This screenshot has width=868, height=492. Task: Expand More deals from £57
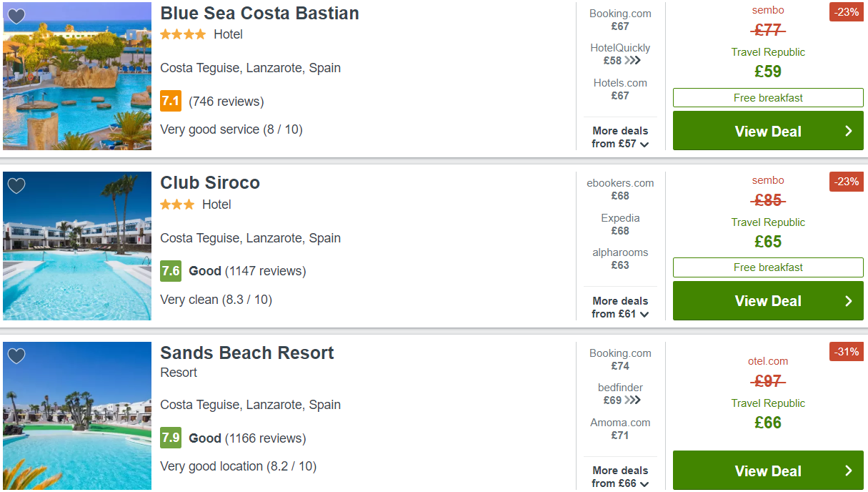[620, 137]
